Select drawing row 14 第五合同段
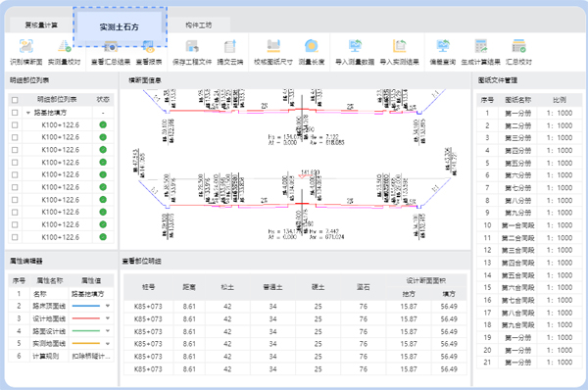The image size is (588, 390). pos(529,275)
